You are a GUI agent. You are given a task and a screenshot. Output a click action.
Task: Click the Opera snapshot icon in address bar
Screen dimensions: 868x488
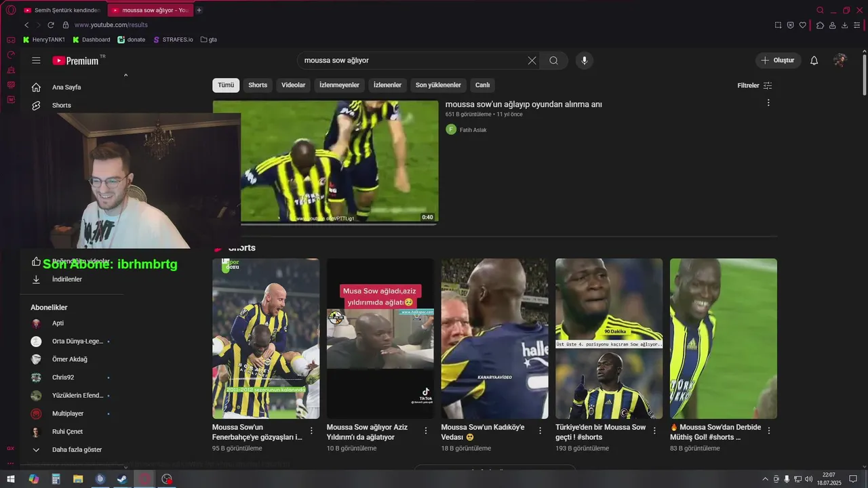click(x=778, y=25)
